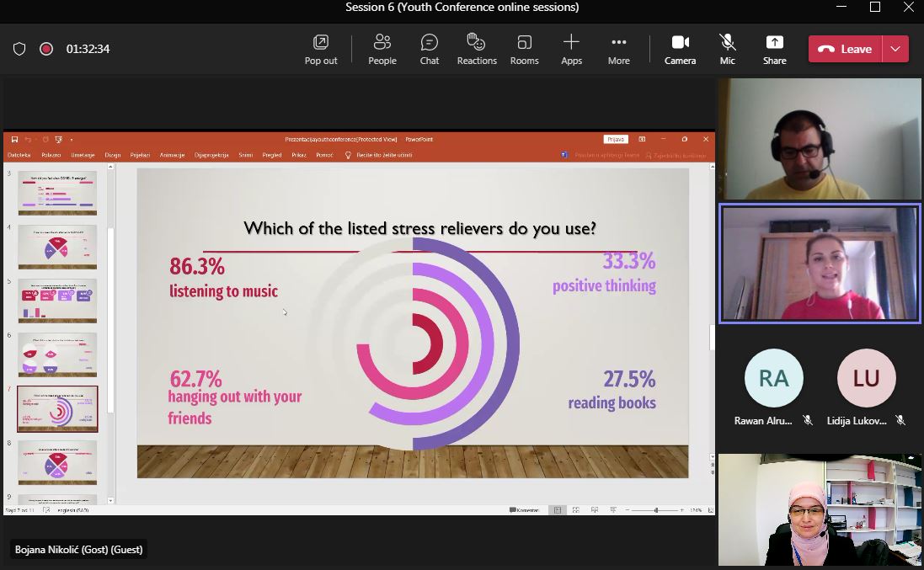Open the People panel
924x570 pixels.
tap(382, 49)
